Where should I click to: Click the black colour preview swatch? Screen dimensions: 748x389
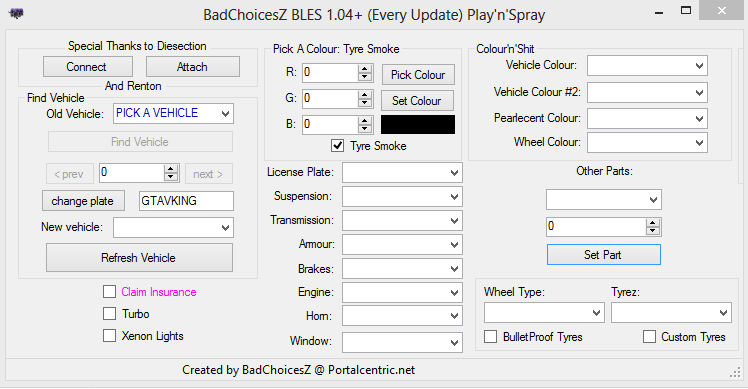(x=418, y=124)
